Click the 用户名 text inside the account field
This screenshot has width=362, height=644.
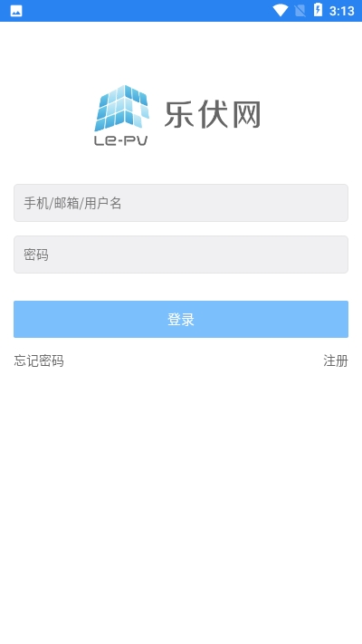(103, 203)
